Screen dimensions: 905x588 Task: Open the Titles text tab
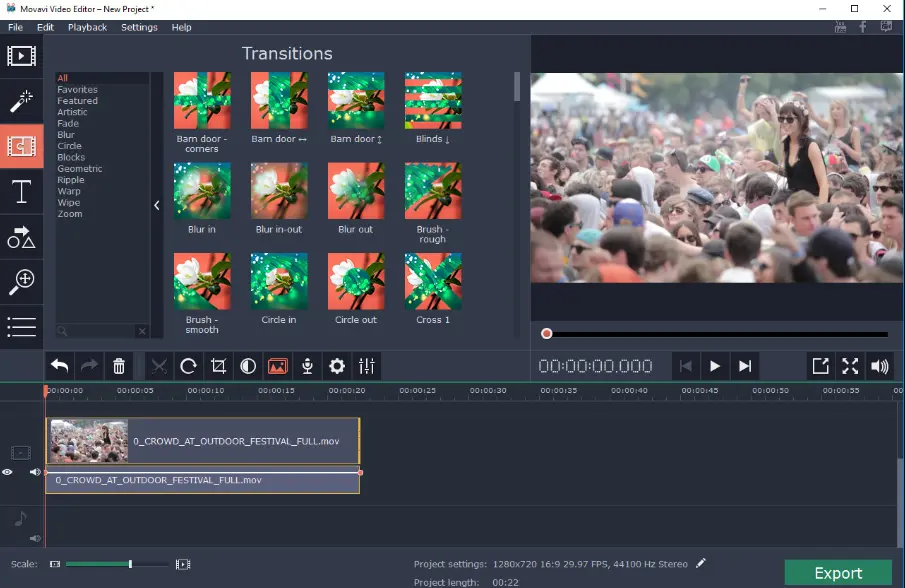(x=21, y=191)
